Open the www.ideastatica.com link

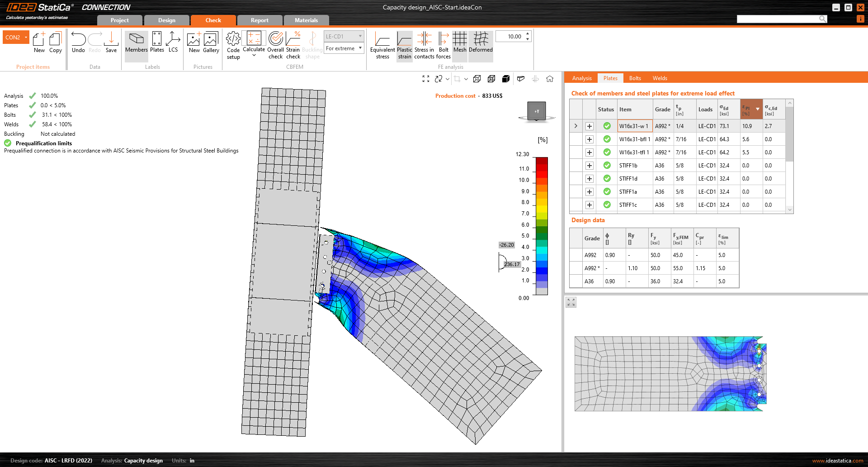point(837,461)
